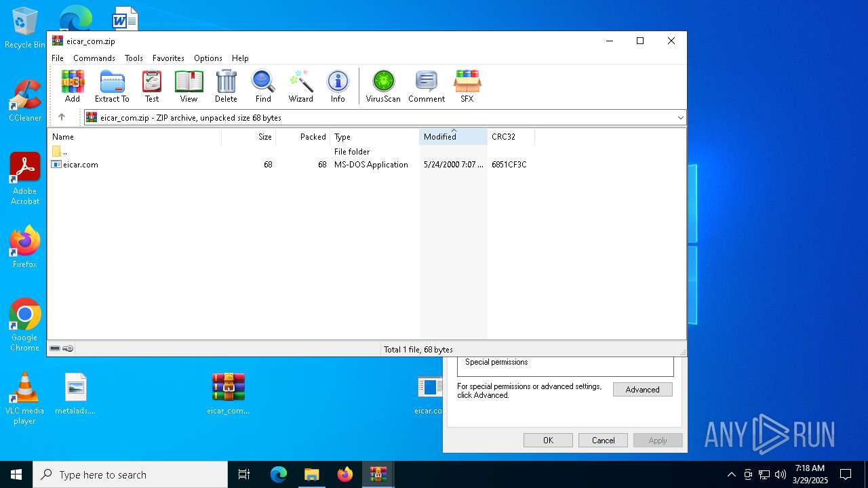
Task: Open the Options menu
Action: (208, 58)
